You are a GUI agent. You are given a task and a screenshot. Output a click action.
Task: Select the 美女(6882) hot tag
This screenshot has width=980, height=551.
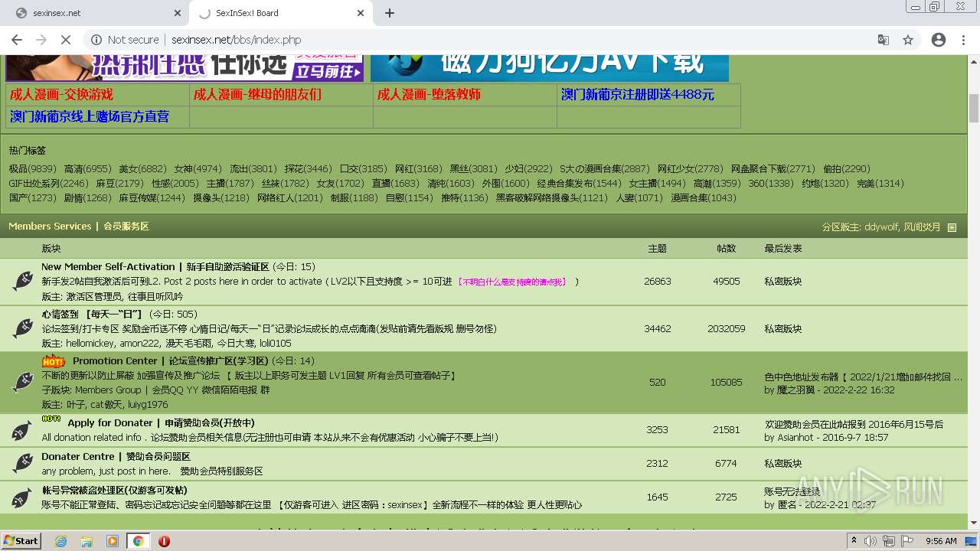pyautogui.click(x=142, y=169)
